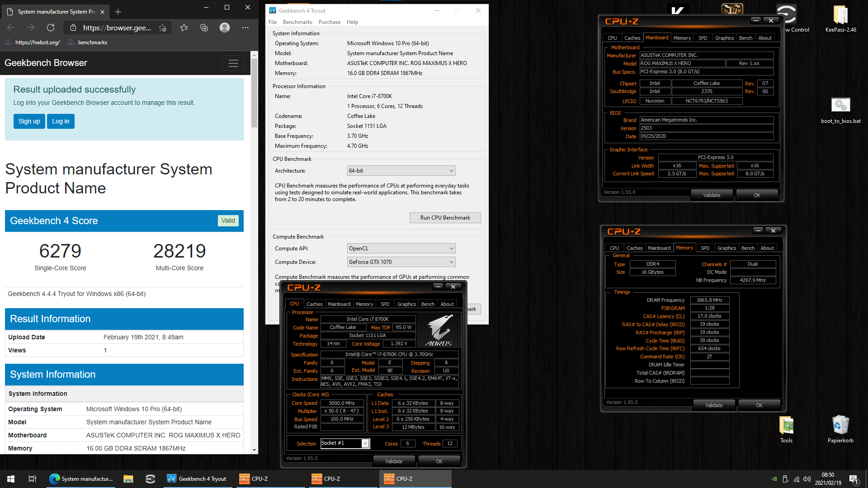Click the network icon in system tray
The height and width of the screenshot is (488, 868).
(x=796, y=479)
